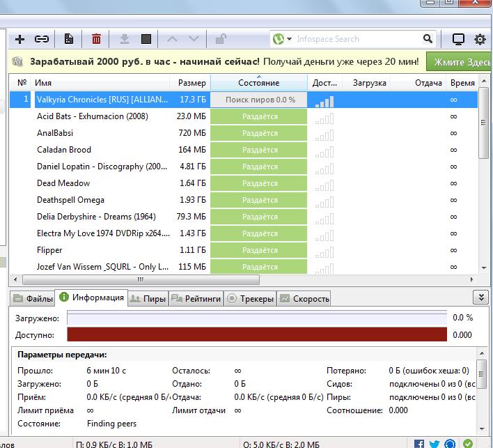Sort by the 'Состояние' column header

pyautogui.click(x=259, y=83)
